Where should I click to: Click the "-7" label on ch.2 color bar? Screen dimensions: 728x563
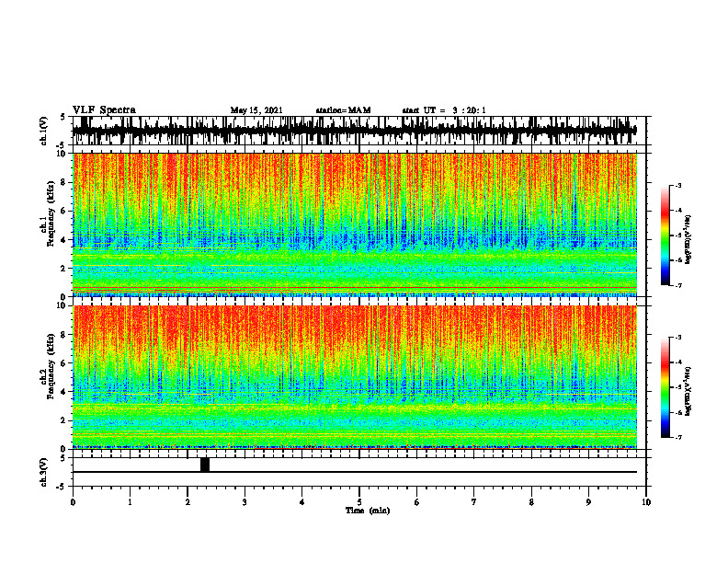coord(678,438)
